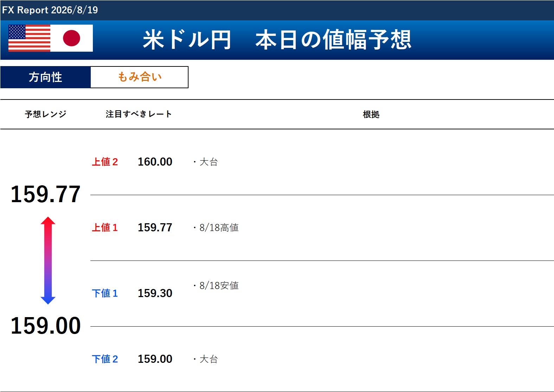Click the 下値２ label
Image resolution: width=554 pixels, height=392 pixels.
tap(105, 359)
